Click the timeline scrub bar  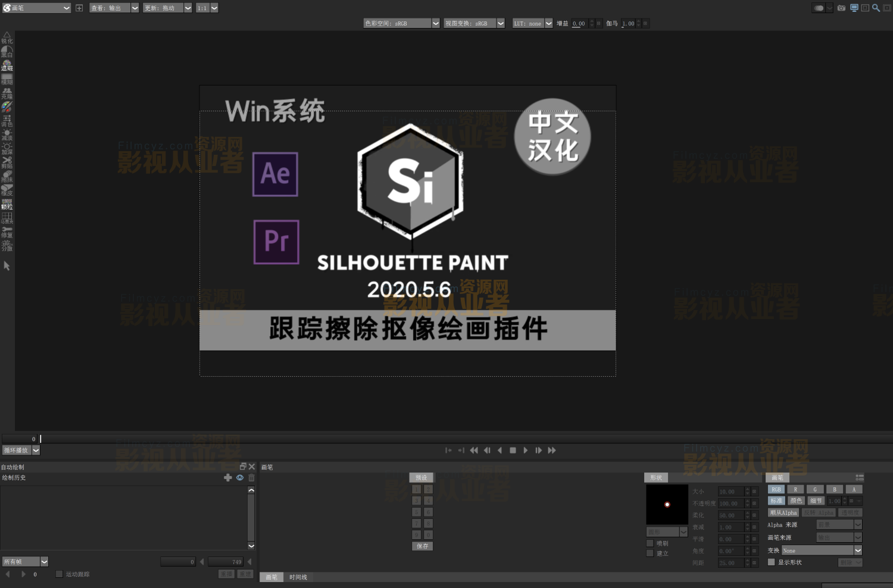click(x=466, y=439)
